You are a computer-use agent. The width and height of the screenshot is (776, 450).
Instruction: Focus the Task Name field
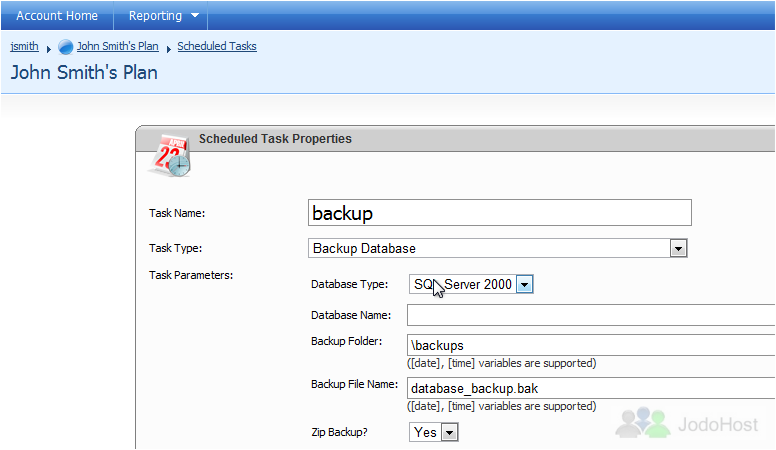499,213
